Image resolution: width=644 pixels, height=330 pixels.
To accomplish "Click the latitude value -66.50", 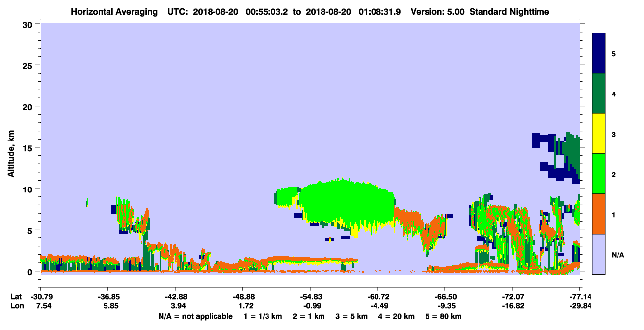I will (444, 297).
